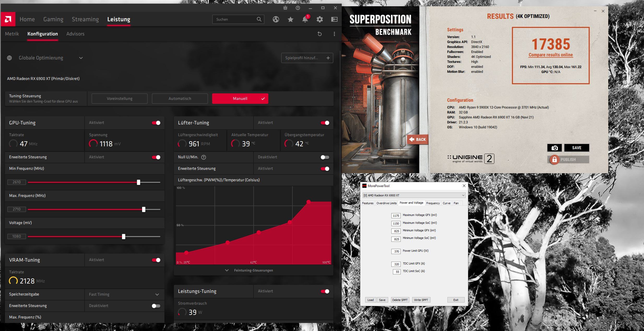Click Maximum Voltage GFX field 1175
Viewport: 644px width, 331px height.
click(396, 216)
